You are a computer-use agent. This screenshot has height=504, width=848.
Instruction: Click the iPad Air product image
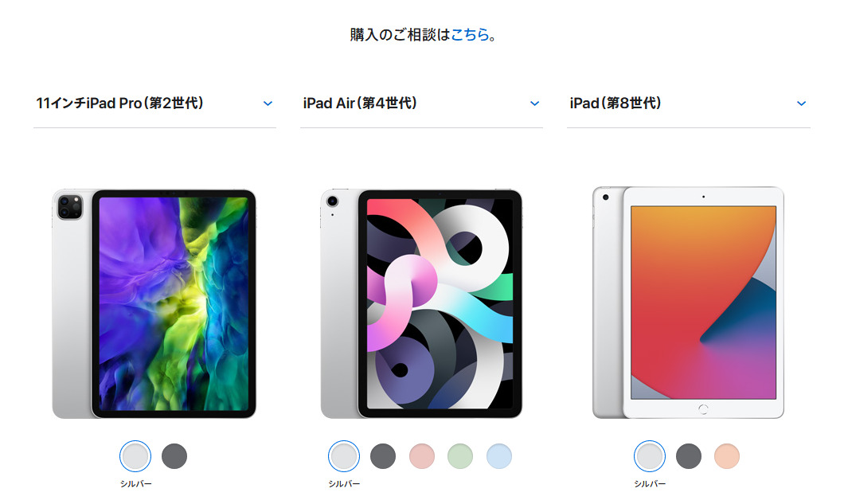(421, 304)
